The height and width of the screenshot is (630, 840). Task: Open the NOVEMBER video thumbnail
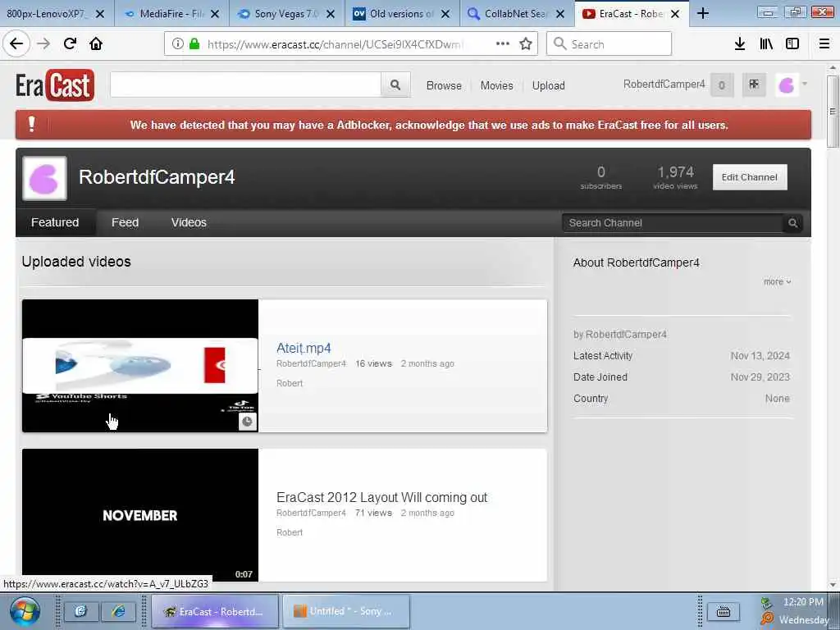point(139,515)
